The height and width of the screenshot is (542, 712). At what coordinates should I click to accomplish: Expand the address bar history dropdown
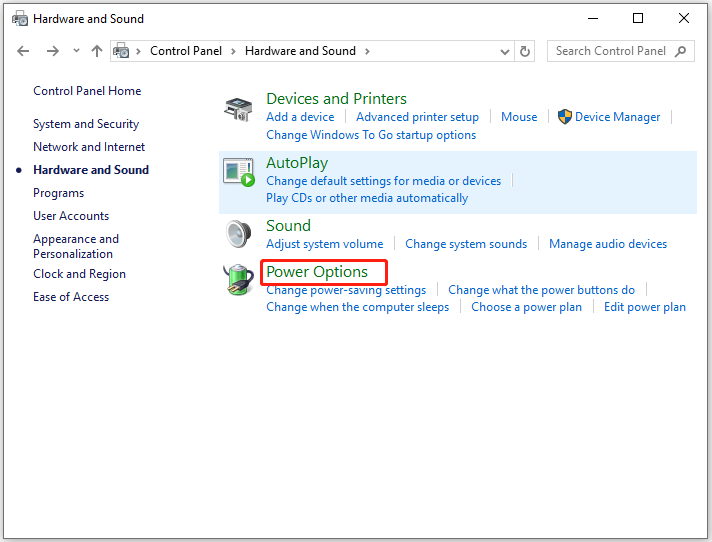pyautogui.click(x=505, y=51)
